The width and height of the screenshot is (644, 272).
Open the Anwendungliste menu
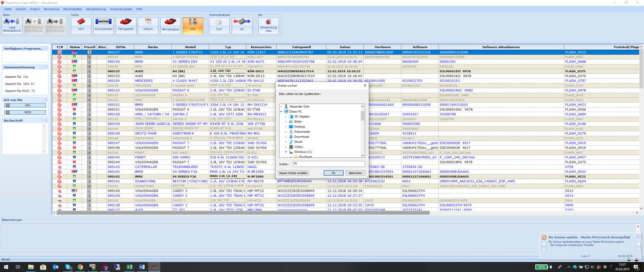(x=121, y=9)
